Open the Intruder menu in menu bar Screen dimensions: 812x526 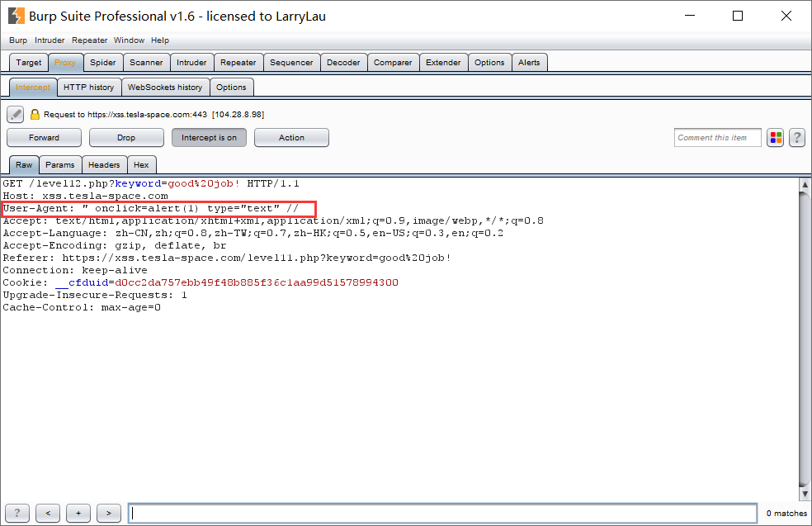coord(50,40)
